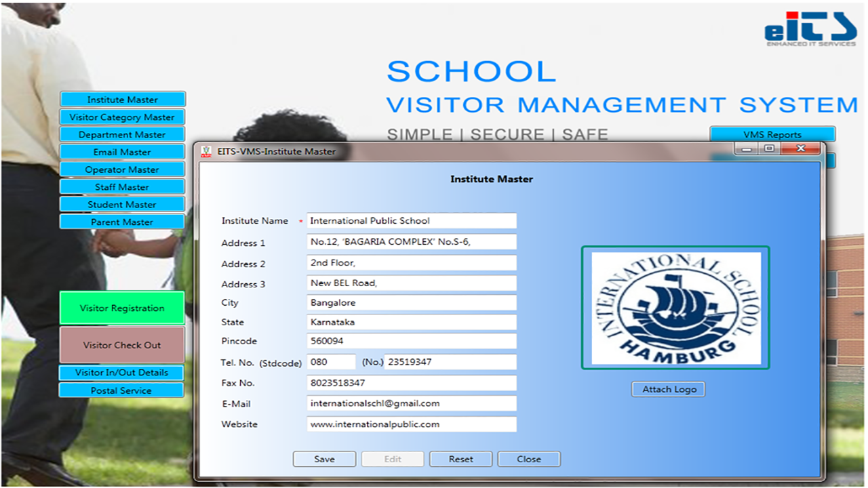The image size is (868, 488).
Task: Select the Address 3 field with New BEL Road
Action: coord(412,283)
